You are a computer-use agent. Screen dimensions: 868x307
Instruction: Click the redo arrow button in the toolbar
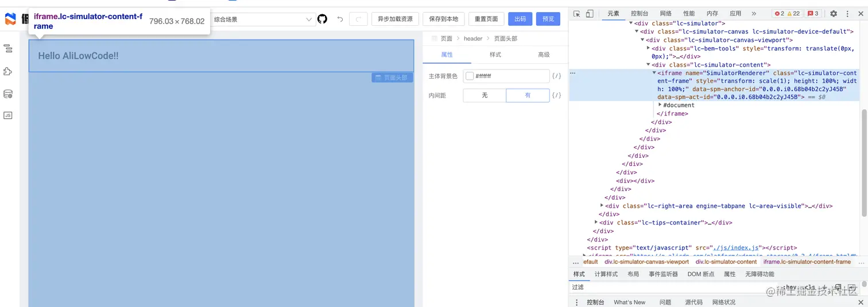[358, 19]
